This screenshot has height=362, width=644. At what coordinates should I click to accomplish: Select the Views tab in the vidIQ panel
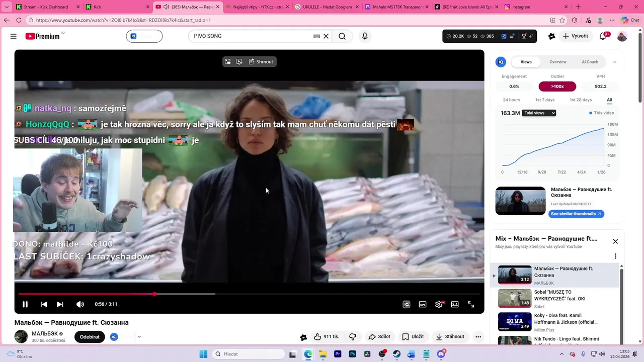[x=526, y=62]
